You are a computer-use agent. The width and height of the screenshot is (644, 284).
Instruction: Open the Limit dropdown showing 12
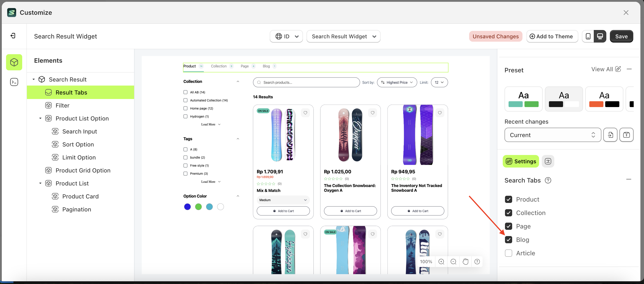[439, 82]
